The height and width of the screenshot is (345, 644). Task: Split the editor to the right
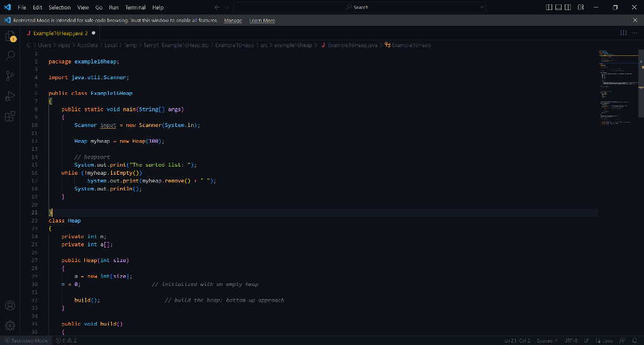pyautogui.click(x=623, y=33)
